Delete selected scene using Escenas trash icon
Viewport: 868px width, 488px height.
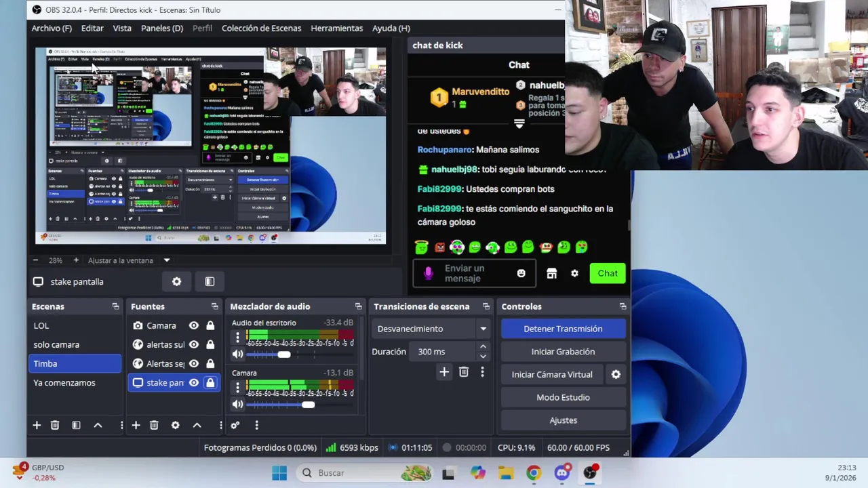click(55, 425)
